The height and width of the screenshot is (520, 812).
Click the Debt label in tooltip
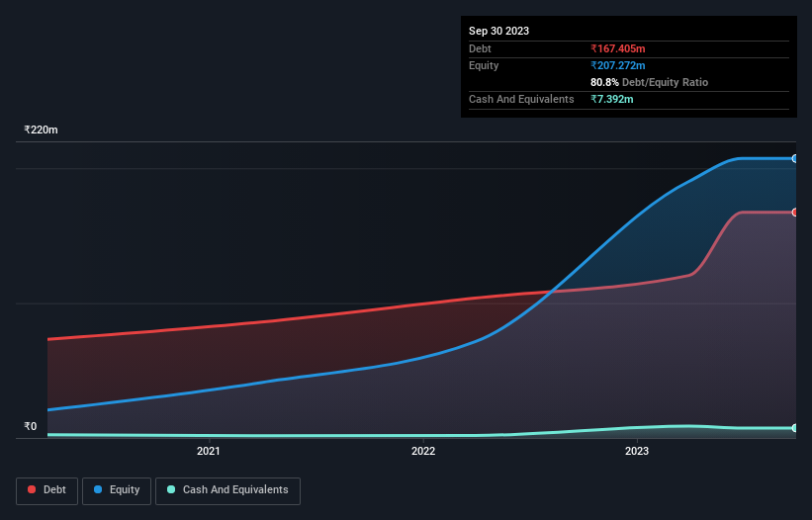(x=480, y=48)
